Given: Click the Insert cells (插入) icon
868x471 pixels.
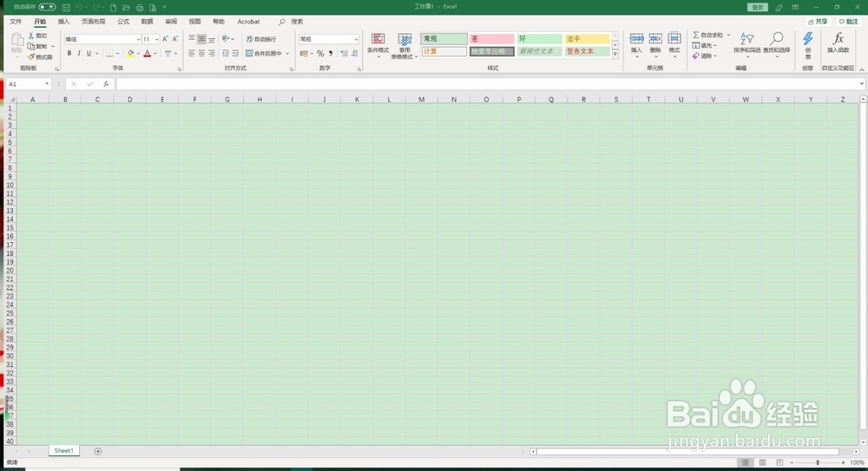Looking at the screenshot, I should 636,39.
